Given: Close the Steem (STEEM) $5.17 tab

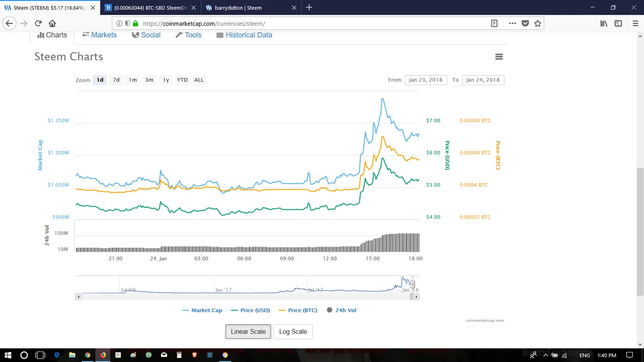Looking at the screenshot, I should click(93, 8).
